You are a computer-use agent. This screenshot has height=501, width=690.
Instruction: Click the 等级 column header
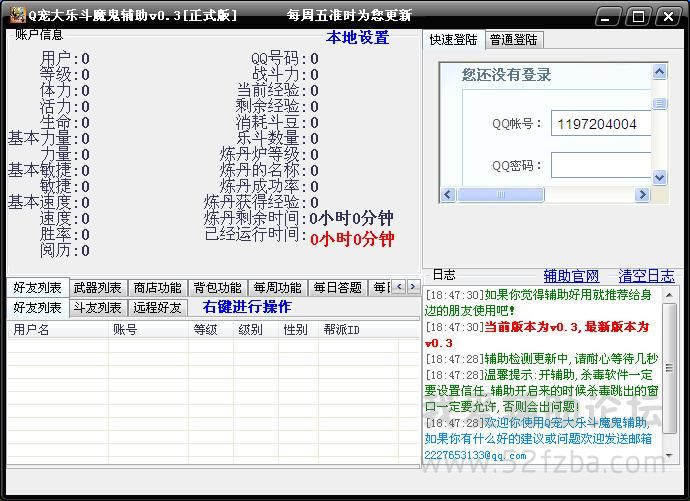tap(211, 329)
